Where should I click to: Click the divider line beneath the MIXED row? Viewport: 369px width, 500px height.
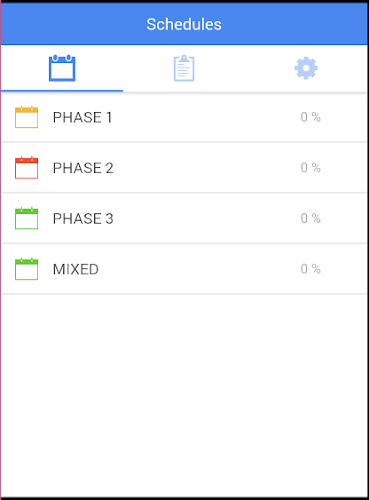click(x=184, y=294)
